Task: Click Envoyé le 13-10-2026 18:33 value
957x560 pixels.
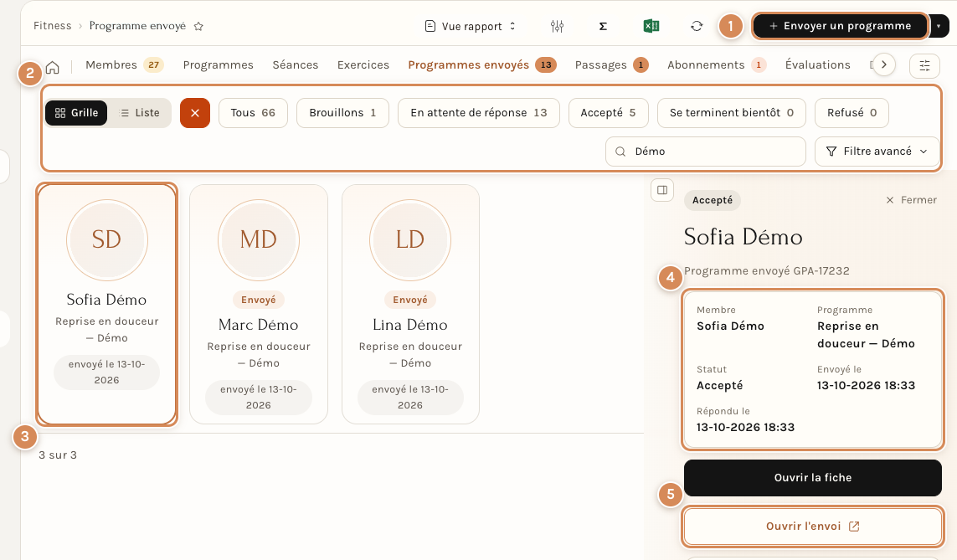Action: [866, 385]
